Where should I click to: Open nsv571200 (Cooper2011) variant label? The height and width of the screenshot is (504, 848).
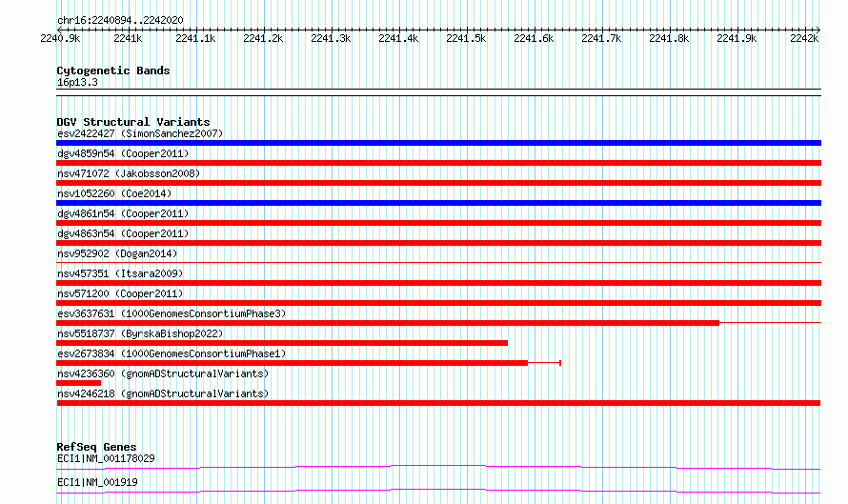coord(120,293)
